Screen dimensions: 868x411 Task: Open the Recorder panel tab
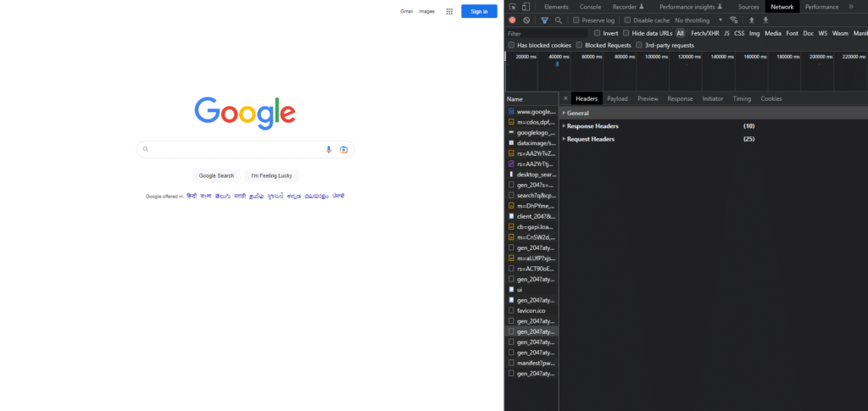click(x=628, y=7)
